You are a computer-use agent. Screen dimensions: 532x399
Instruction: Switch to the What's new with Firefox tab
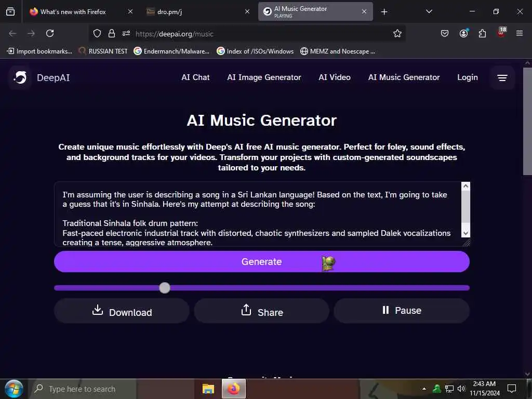(81, 11)
